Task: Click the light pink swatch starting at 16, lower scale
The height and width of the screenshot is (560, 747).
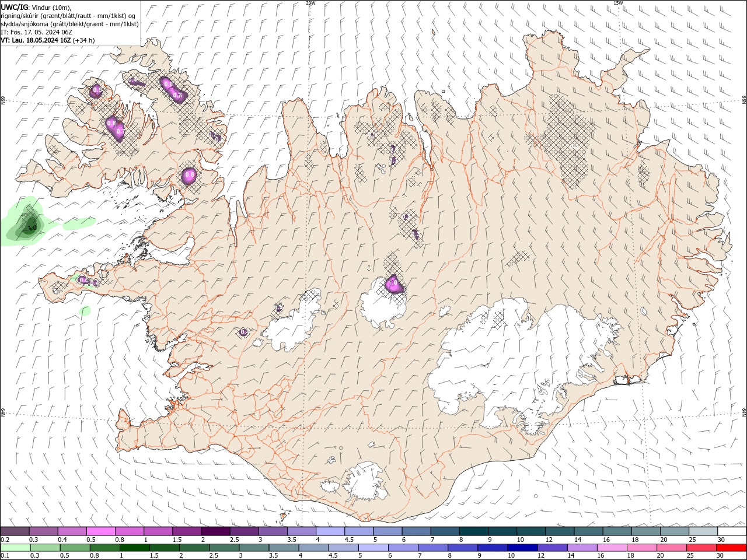Action: pyautogui.click(x=612, y=548)
